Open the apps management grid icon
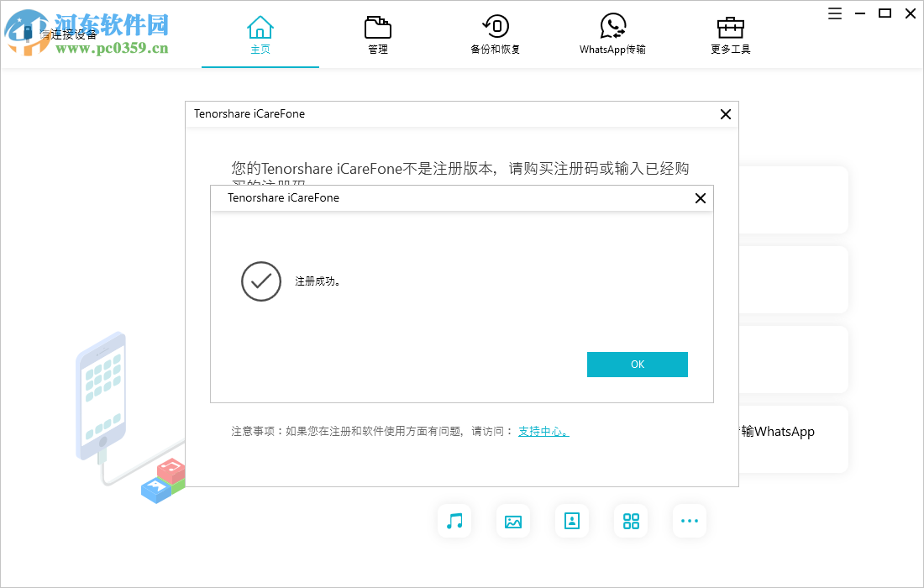The image size is (924, 588). [x=631, y=521]
